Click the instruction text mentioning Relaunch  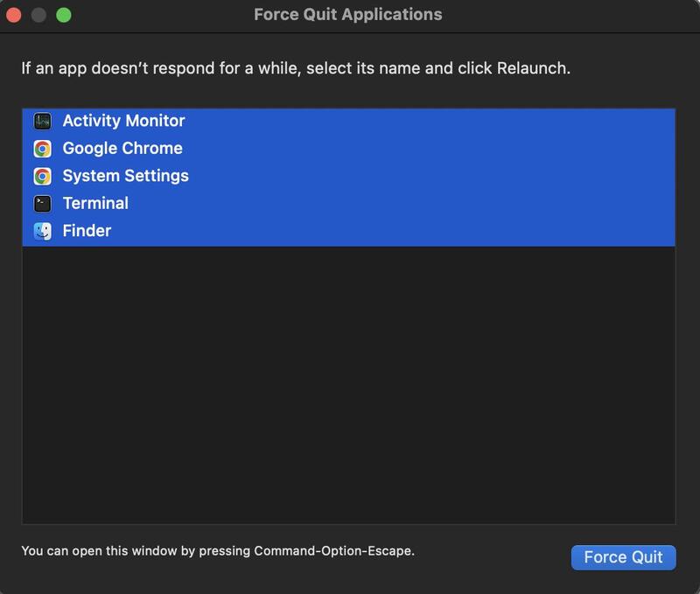pyautogui.click(x=296, y=67)
